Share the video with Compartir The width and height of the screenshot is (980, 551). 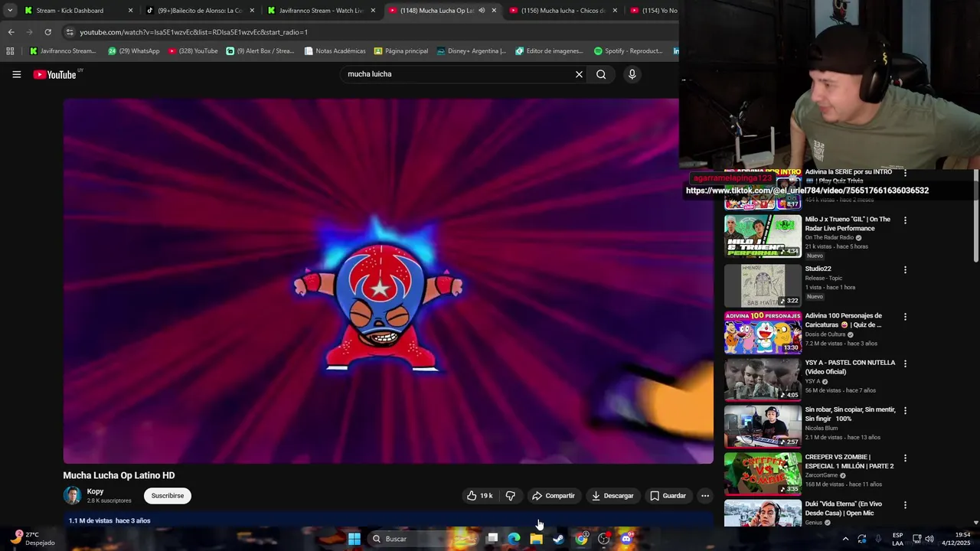[554, 496]
